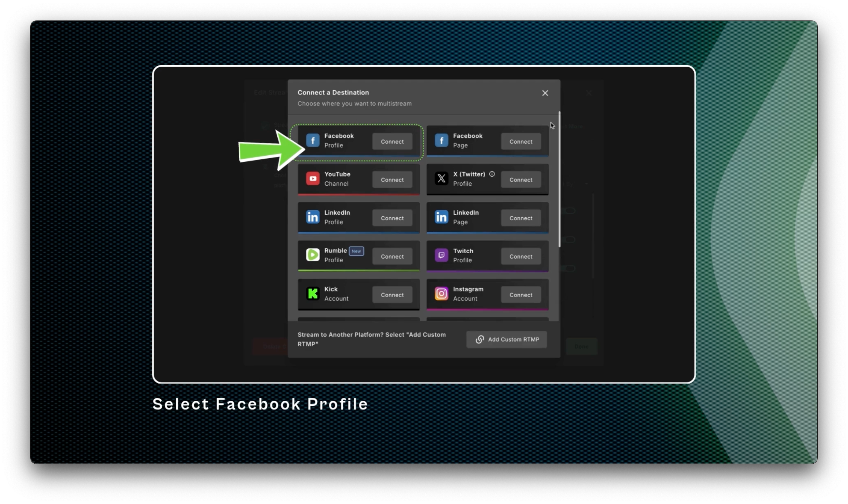Image resolution: width=848 pixels, height=504 pixels.
Task: Click the Rumble logo icon
Action: (x=313, y=255)
